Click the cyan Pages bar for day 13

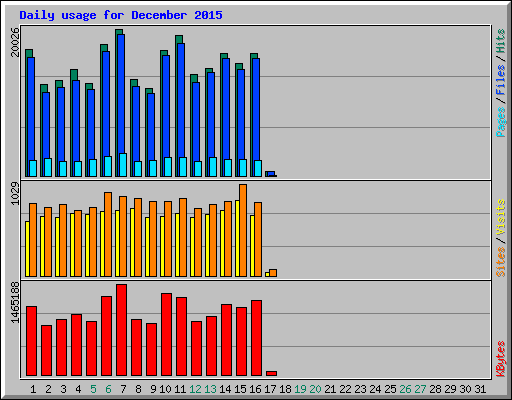[213, 167]
